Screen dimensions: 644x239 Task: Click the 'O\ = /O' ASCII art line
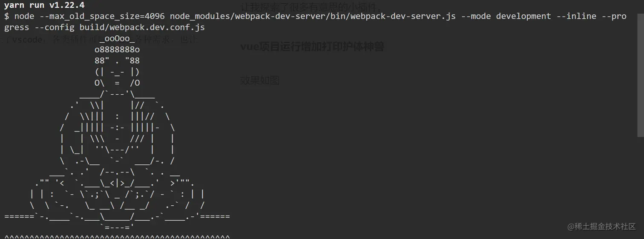(x=117, y=83)
